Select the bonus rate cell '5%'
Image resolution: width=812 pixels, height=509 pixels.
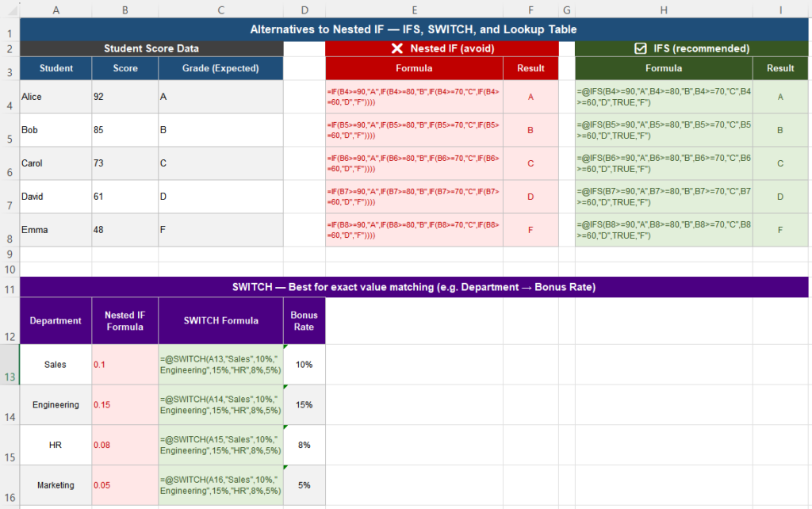(x=304, y=485)
